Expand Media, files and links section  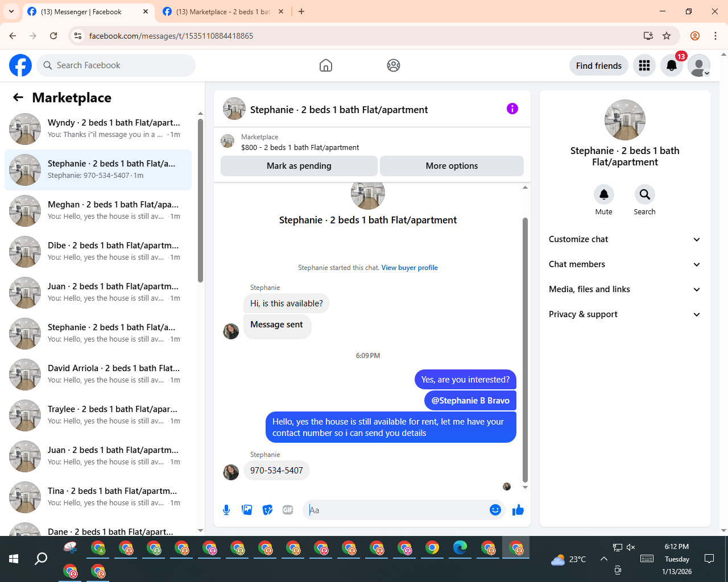point(625,289)
